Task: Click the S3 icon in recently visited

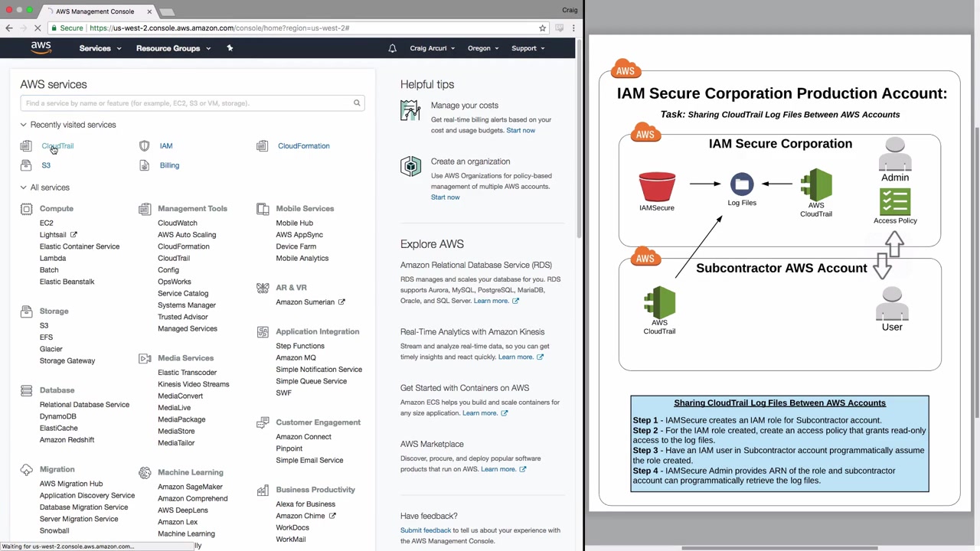Action: 26,165
